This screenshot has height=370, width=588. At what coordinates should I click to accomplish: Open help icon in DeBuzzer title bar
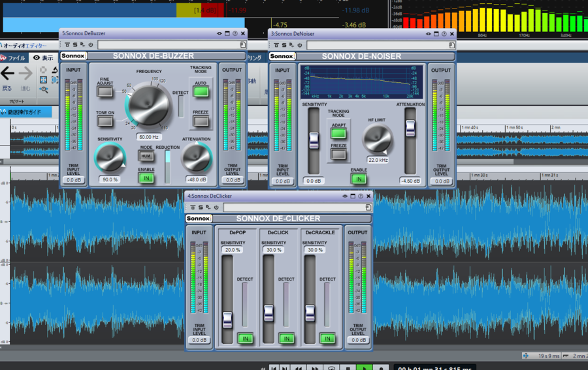coord(235,33)
